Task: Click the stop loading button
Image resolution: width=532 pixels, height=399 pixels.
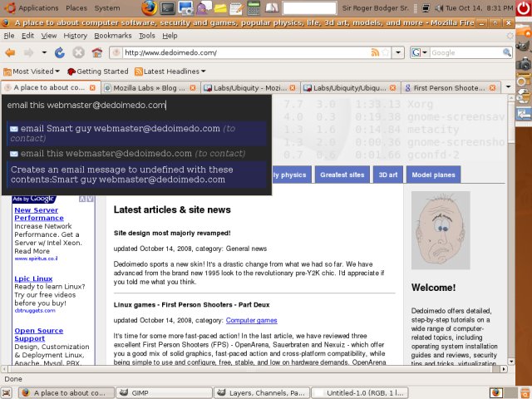Action: (x=78, y=52)
